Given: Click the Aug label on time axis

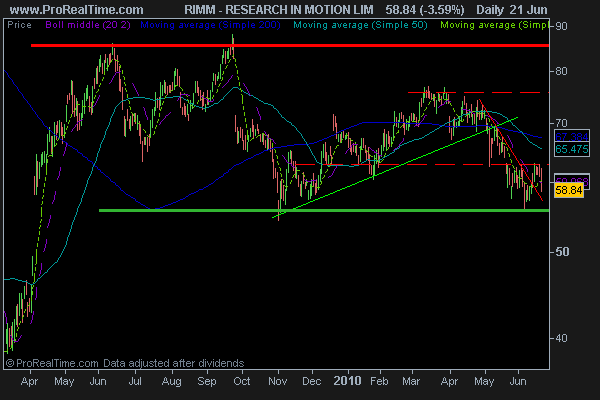Looking at the screenshot, I should point(171,382).
